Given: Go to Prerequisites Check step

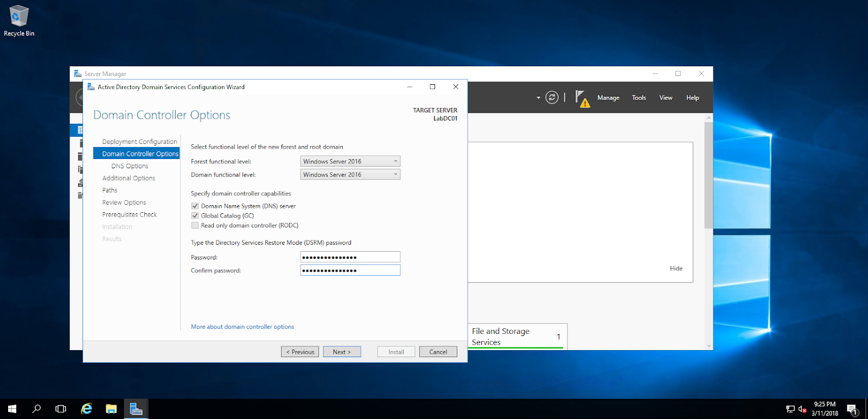Looking at the screenshot, I should [129, 215].
